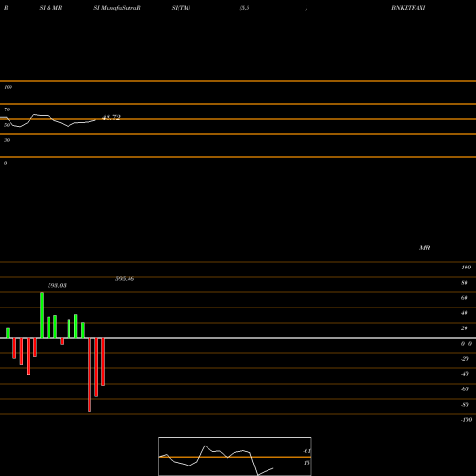
Task: Click the MR panel label
Action: point(425,248)
